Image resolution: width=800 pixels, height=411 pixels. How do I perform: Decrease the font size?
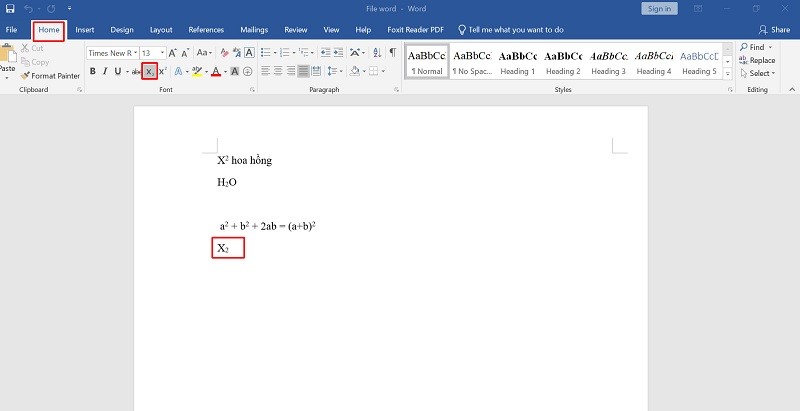tap(185, 53)
